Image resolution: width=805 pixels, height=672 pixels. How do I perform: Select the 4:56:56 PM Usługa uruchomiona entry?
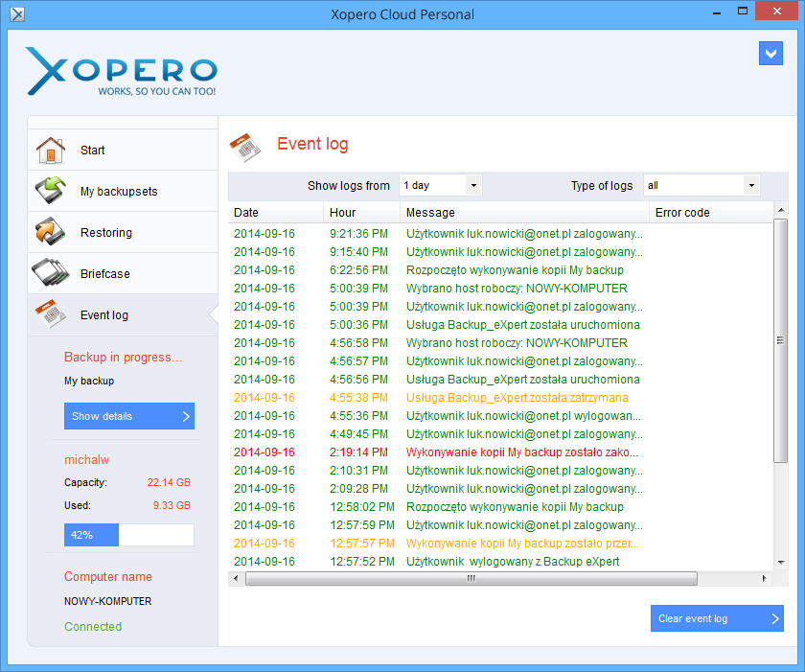click(500, 380)
